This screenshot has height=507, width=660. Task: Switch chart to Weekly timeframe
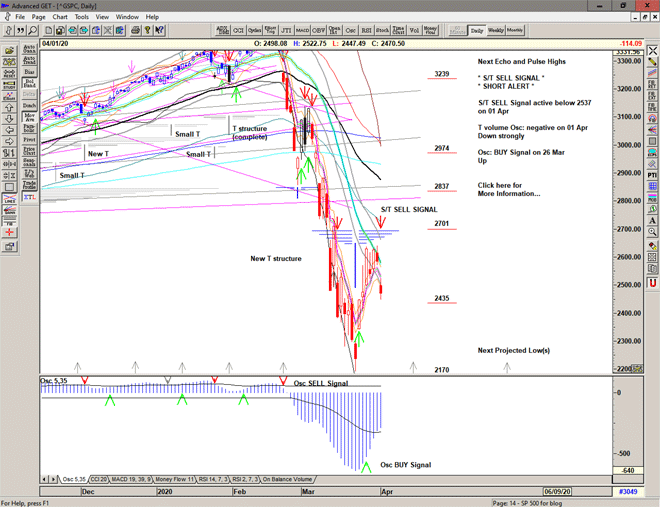[x=495, y=30]
